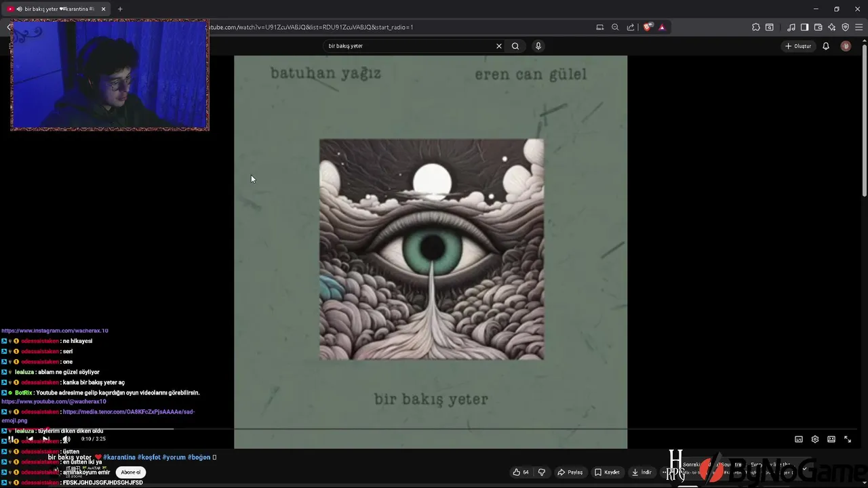
Task: Click the #karantina hashtag link
Action: click(119, 457)
